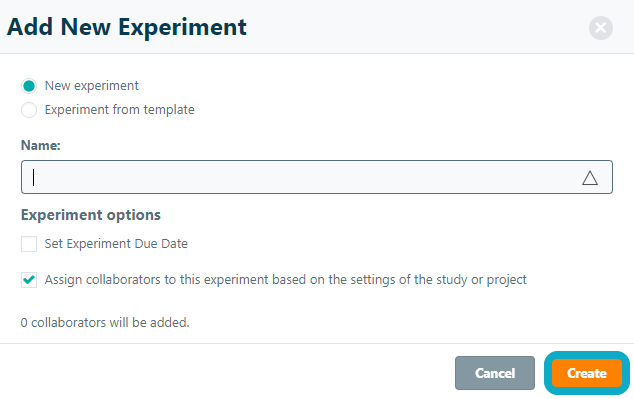Image resolution: width=634 pixels, height=399 pixels.
Task: Choose the Experiment from template radio button
Action: click(x=29, y=110)
